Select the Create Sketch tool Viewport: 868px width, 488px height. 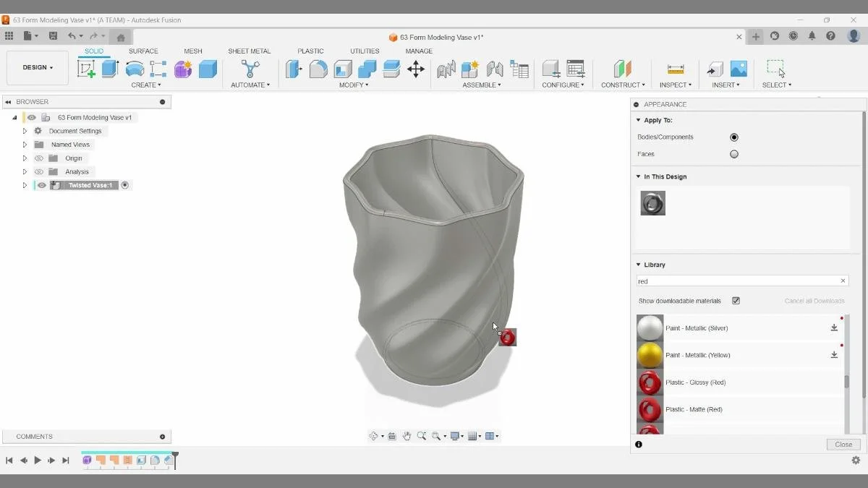click(87, 69)
